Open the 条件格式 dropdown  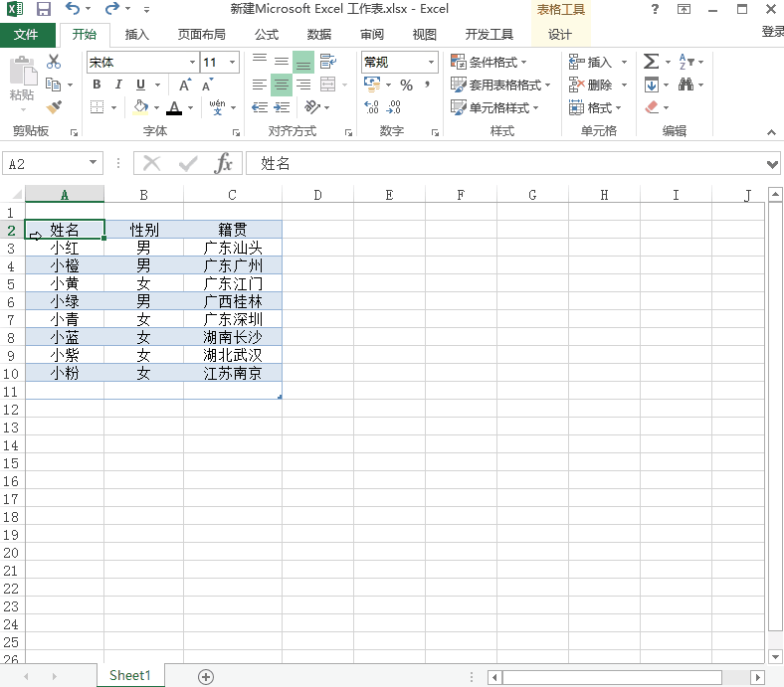tap(496, 62)
